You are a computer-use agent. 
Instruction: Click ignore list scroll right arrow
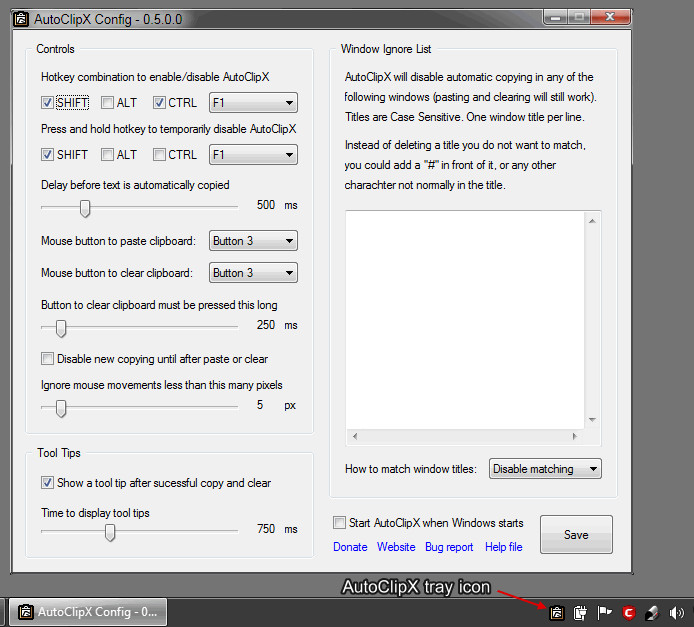[x=574, y=436]
